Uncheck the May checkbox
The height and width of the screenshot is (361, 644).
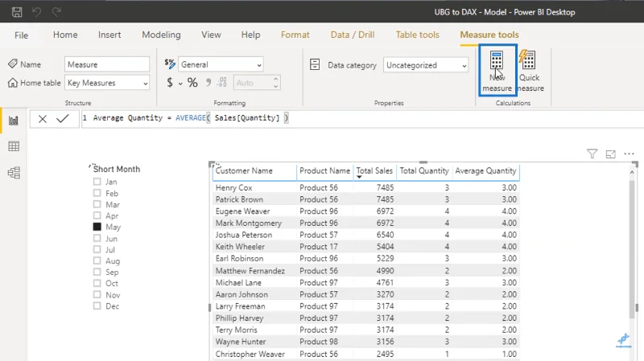(97, 227)
